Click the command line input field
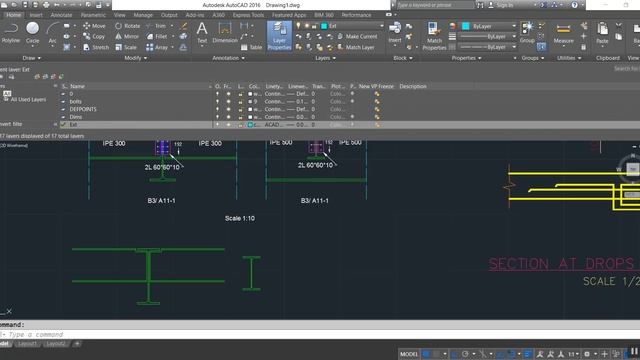 point(320,334)
